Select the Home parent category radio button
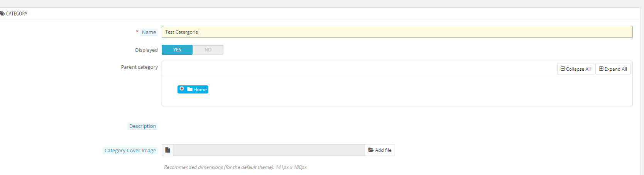This screenshot has width=644, height=175. coord(182,89)
